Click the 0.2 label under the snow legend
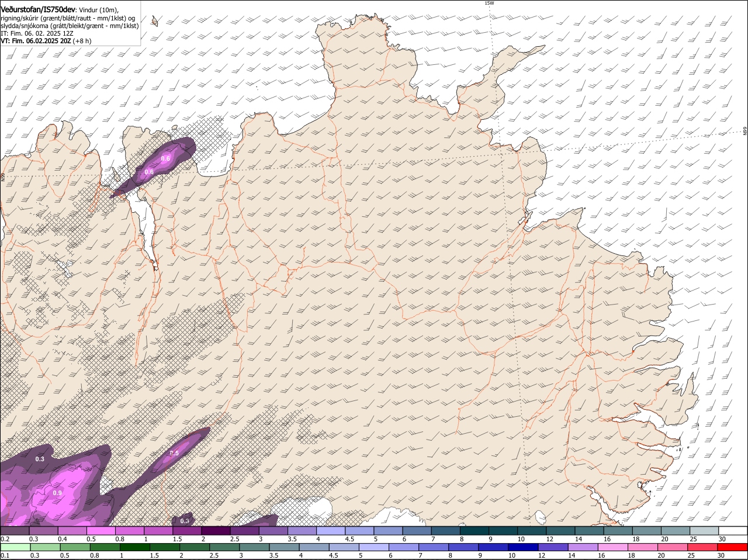This screenshot has height=560, width=748. pyautogui.click(x=5, y=539)
